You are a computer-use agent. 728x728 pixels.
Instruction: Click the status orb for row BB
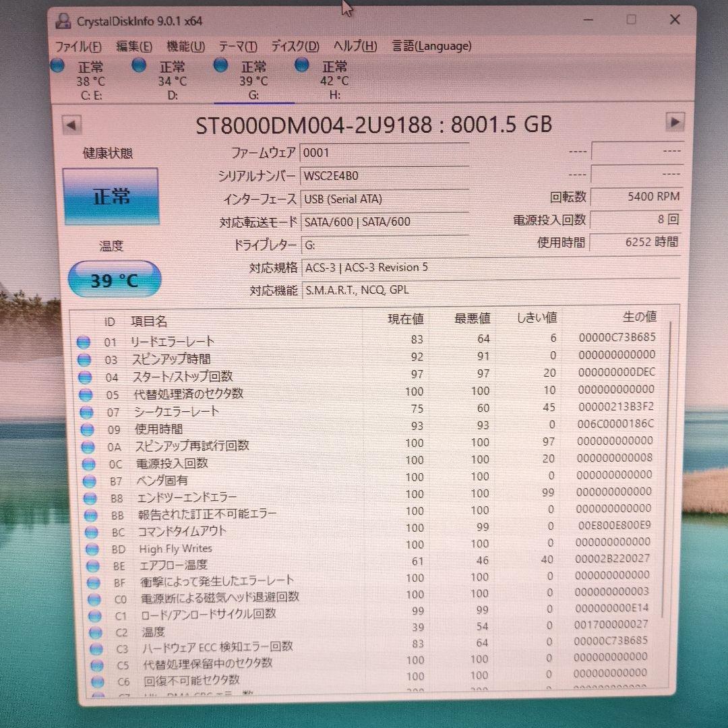91,516
